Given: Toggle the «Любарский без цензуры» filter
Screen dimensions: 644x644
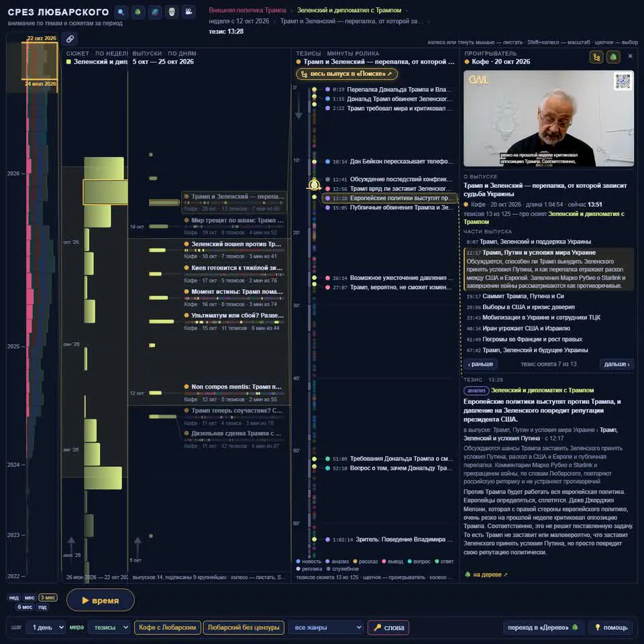Looking at the screenshot, I should click(244, 627).
